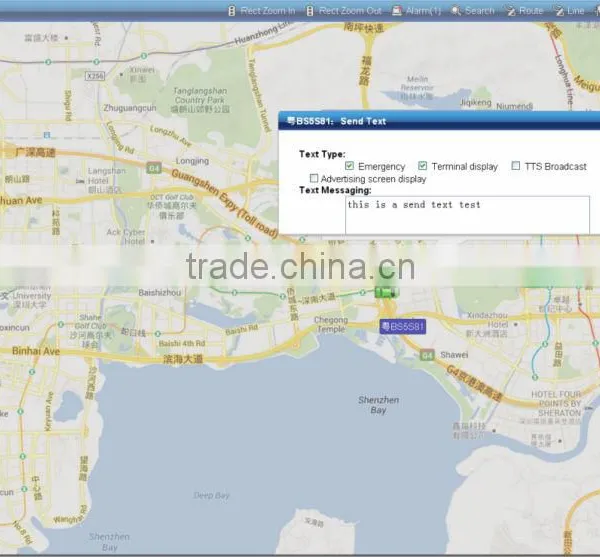Screen dimensions: 600x557
Task: Click the Send Text dialog title bar
Action: (439, 121)
